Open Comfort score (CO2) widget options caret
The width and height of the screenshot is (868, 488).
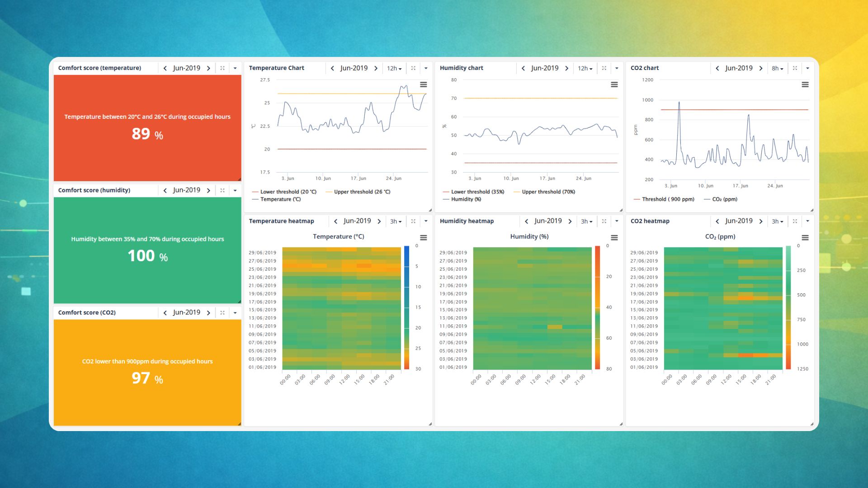tap(235, 313)
